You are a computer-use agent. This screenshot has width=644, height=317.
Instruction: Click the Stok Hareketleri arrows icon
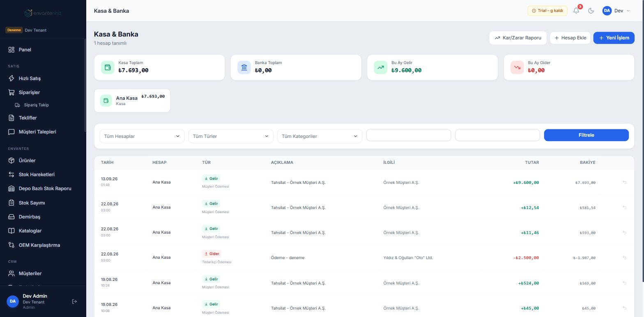(x=11, y=175)
